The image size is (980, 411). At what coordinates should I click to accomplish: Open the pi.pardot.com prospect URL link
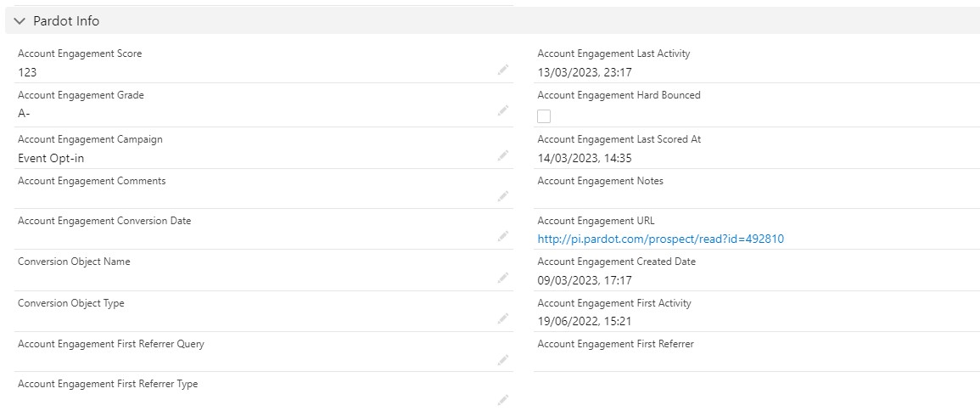[660, 239]
